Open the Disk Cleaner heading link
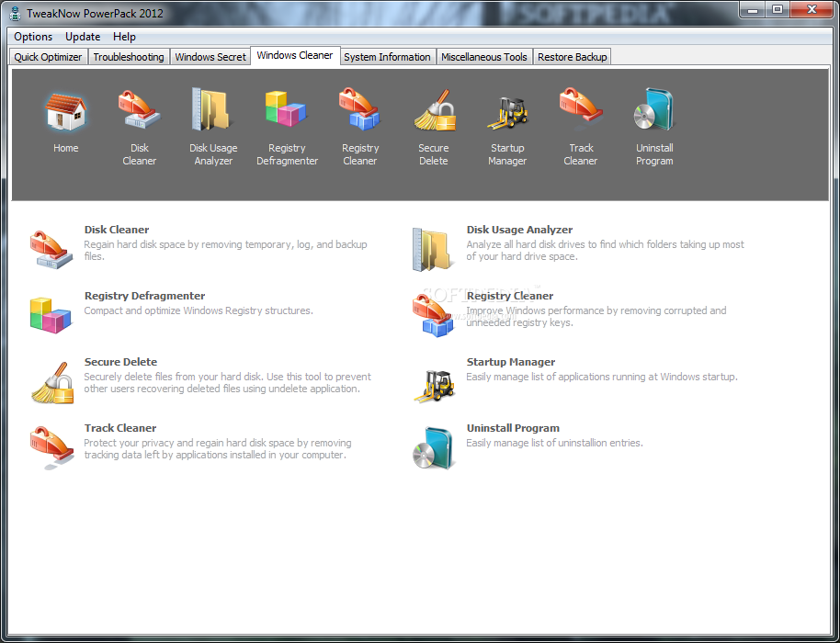The height and width of the screenshot is (643, 840). pyautogui.click(x=116, y=230)
